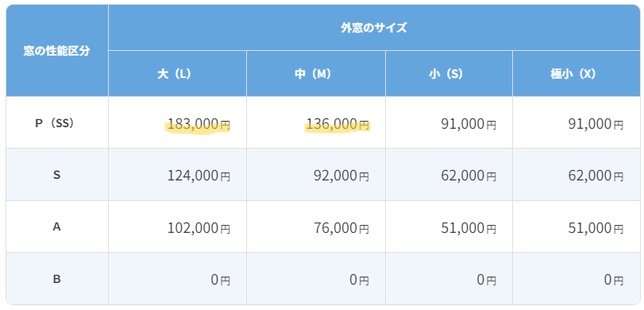Select the S row label

coord(57,175)
